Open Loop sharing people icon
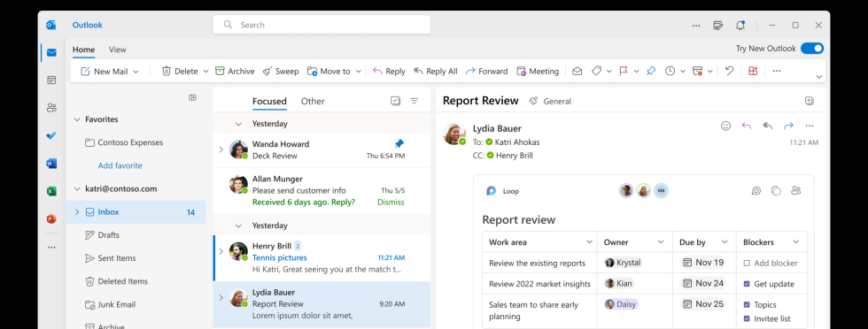 pyautogui.click(x=796, y=191)
